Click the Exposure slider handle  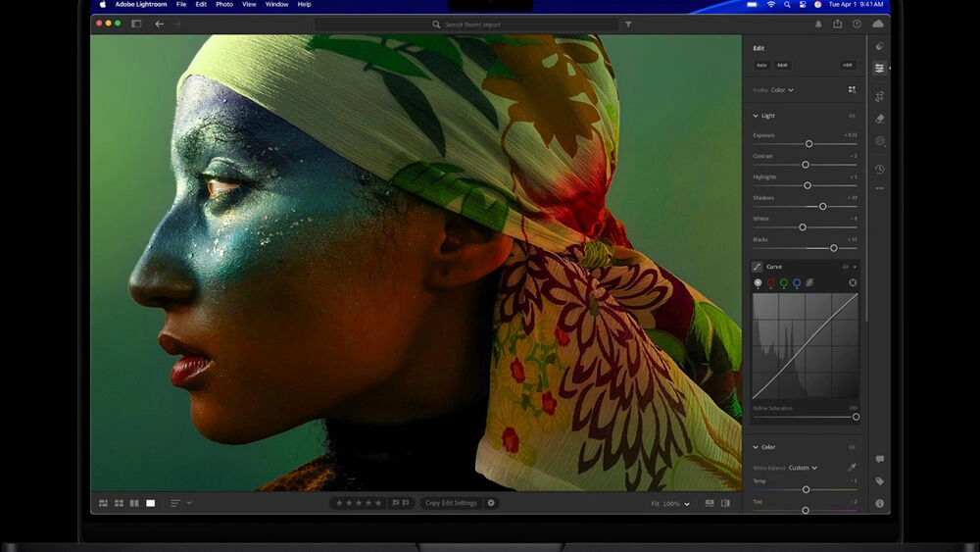(x=808, y=144)
